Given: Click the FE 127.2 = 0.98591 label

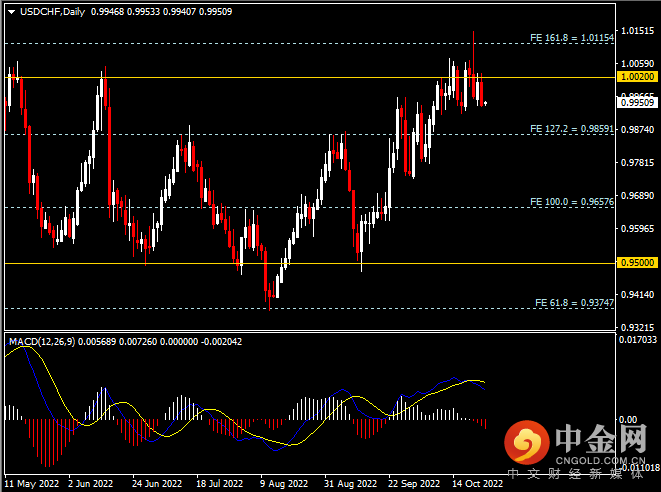Looking at the screenshot, I should (572, 129).
